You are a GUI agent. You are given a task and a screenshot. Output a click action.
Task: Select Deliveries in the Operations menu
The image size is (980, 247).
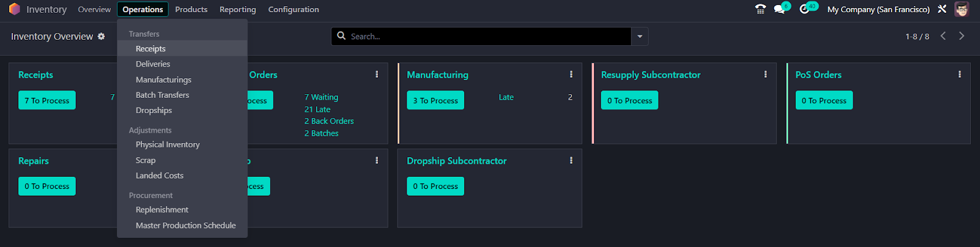pyautogui.click(x=183, y=64)
